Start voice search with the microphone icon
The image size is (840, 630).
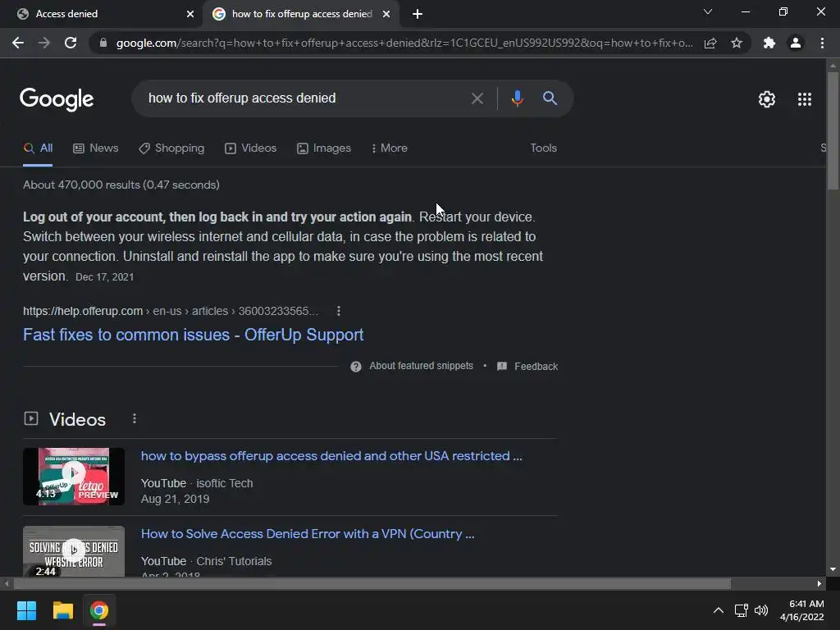pyautogui.click(x=517, y=98)
